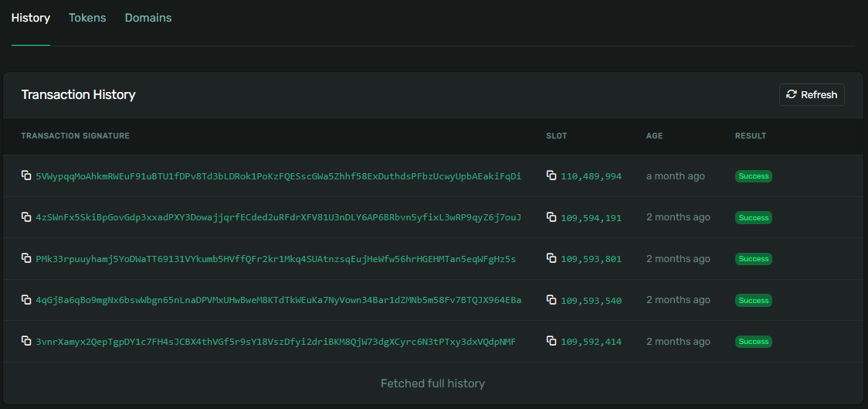Screen dimensions: 868x409
Task: Open slot 109,594,191 link
Action: pos(592,218)
